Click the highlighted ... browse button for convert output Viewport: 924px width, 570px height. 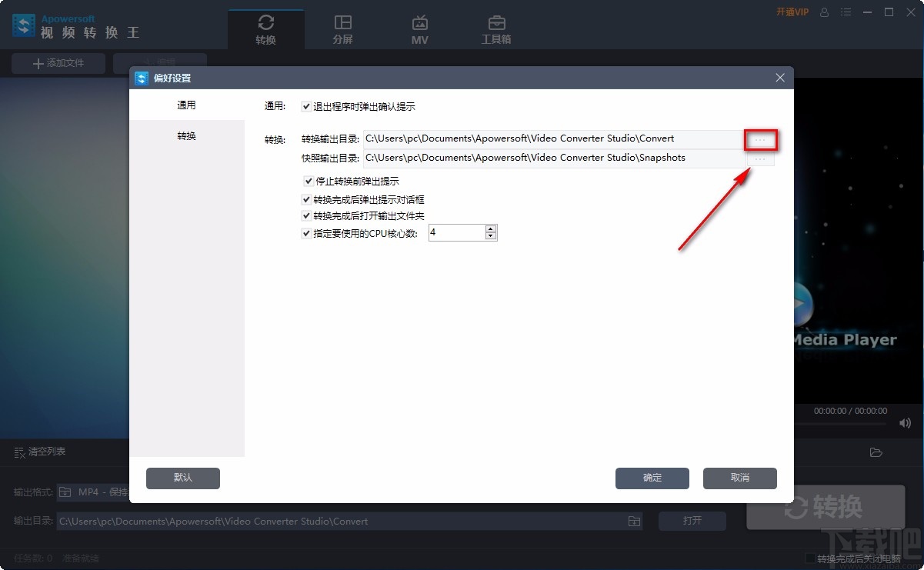tap(760, 139)
